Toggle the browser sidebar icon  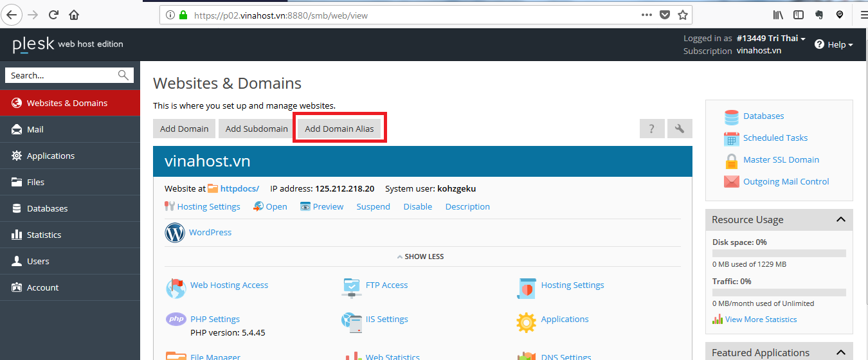pos(798,14)
